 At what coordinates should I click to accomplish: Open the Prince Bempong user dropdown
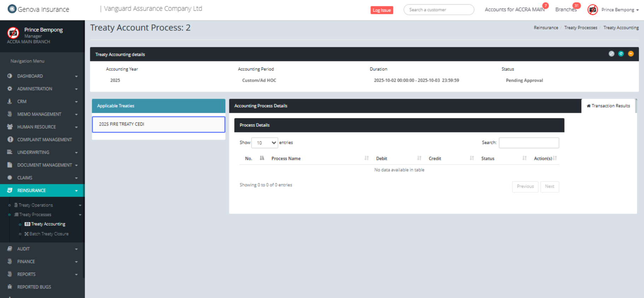point(620,10)
